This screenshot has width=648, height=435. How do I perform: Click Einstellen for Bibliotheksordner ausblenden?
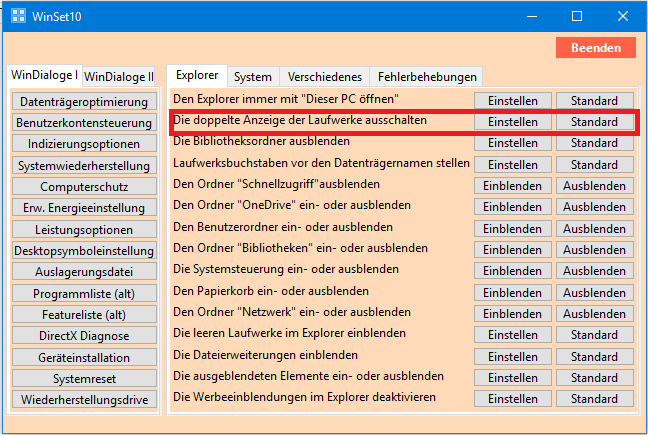(512, 143)
